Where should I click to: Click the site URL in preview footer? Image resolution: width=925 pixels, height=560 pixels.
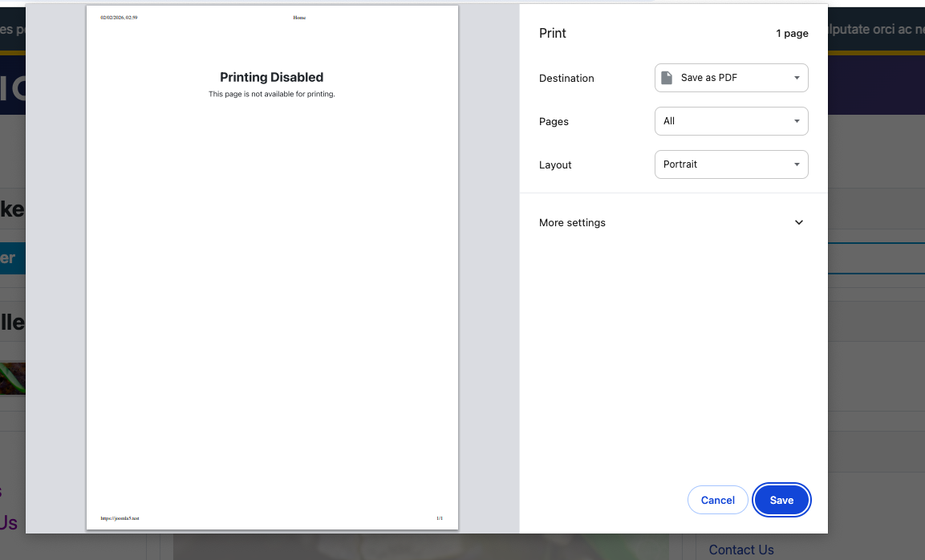120,518
